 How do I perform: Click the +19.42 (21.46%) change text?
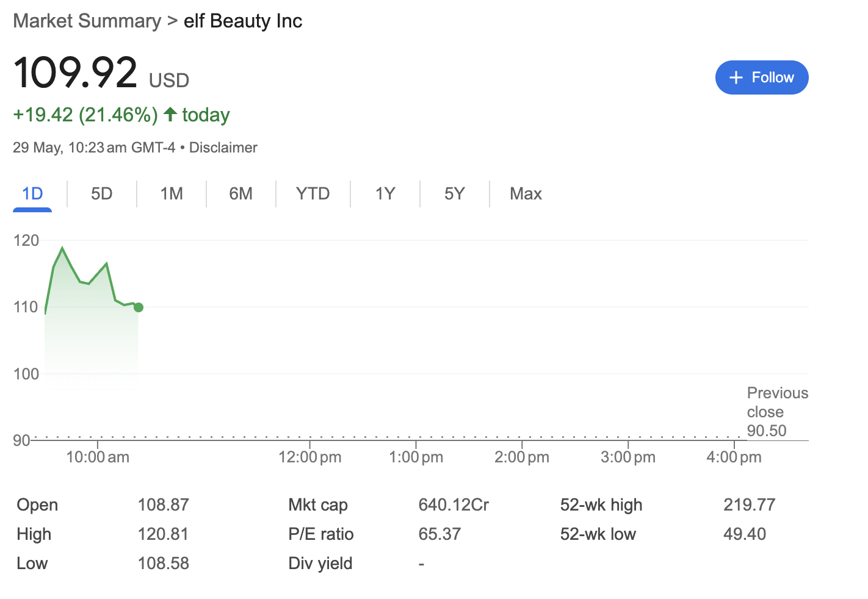[x=85, y=115]
